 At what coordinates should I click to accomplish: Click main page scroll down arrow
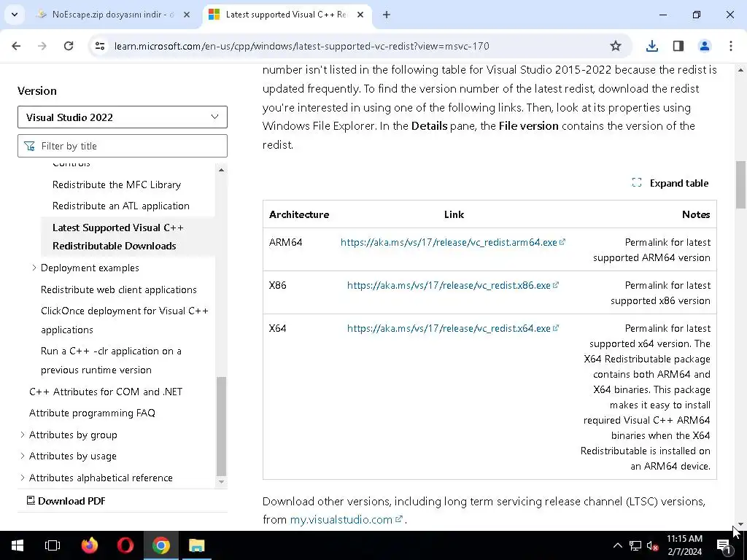tap(740, 524)
